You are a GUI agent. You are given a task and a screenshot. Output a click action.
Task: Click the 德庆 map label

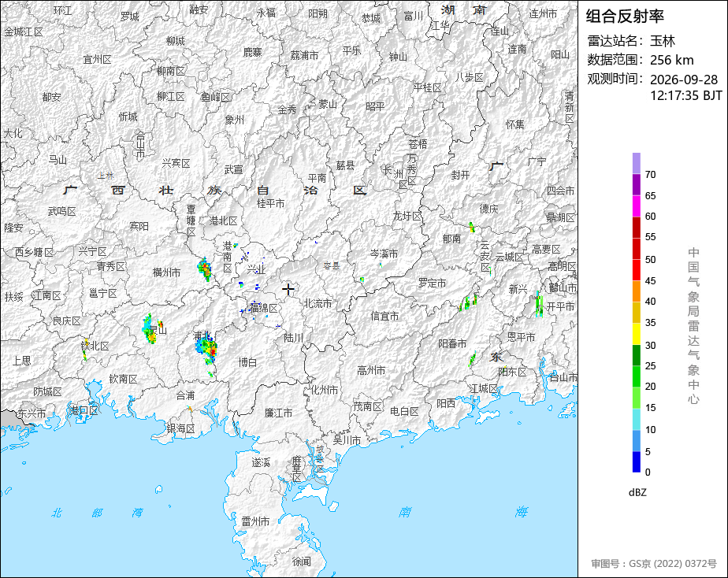coord(489,209)
